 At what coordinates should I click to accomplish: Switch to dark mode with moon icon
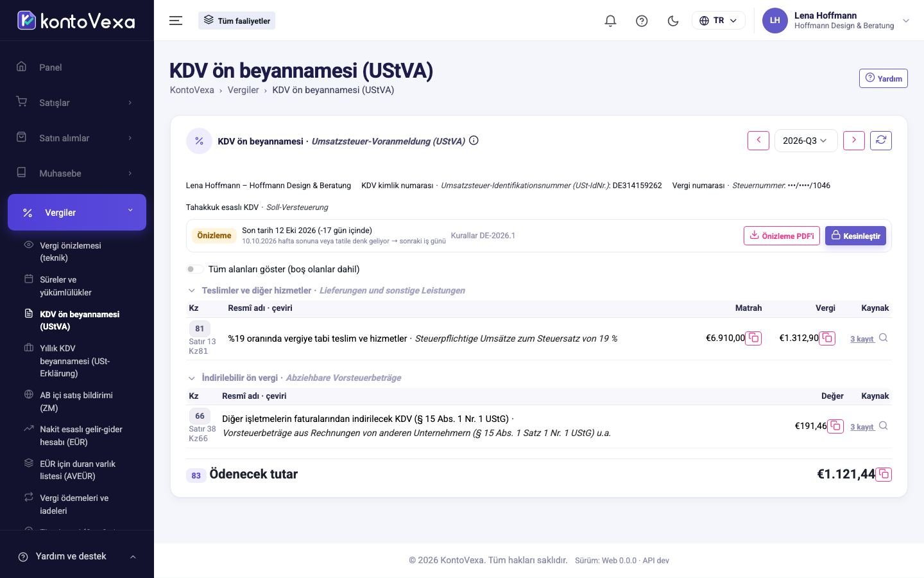point(673,21)
